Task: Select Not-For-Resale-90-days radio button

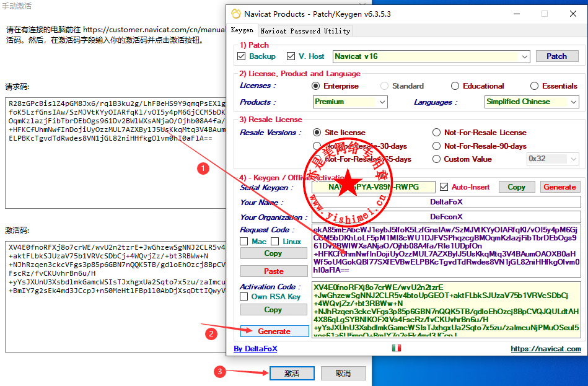Action: click(x=436, y=146)
